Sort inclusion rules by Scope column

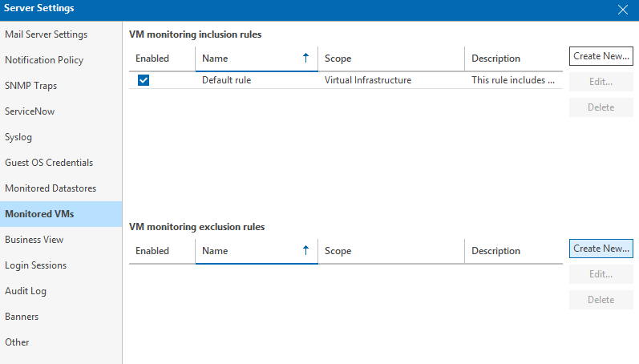[391, 59]
